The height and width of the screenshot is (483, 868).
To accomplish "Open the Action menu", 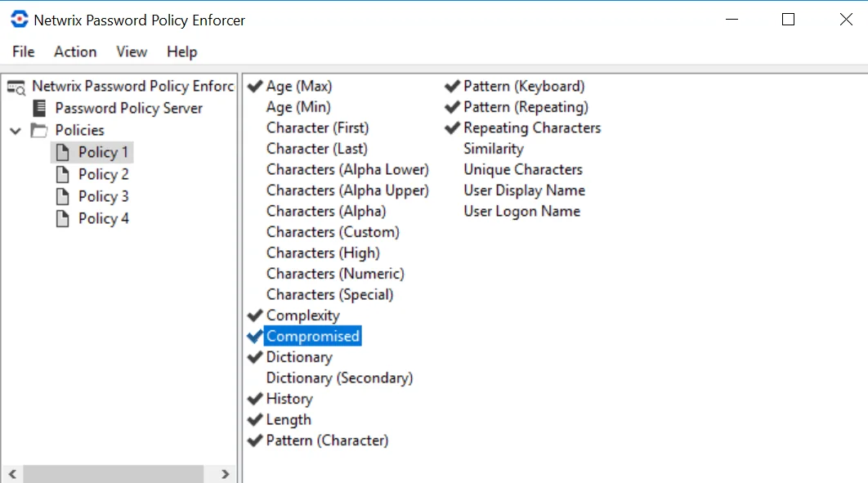I will point(75,51).
